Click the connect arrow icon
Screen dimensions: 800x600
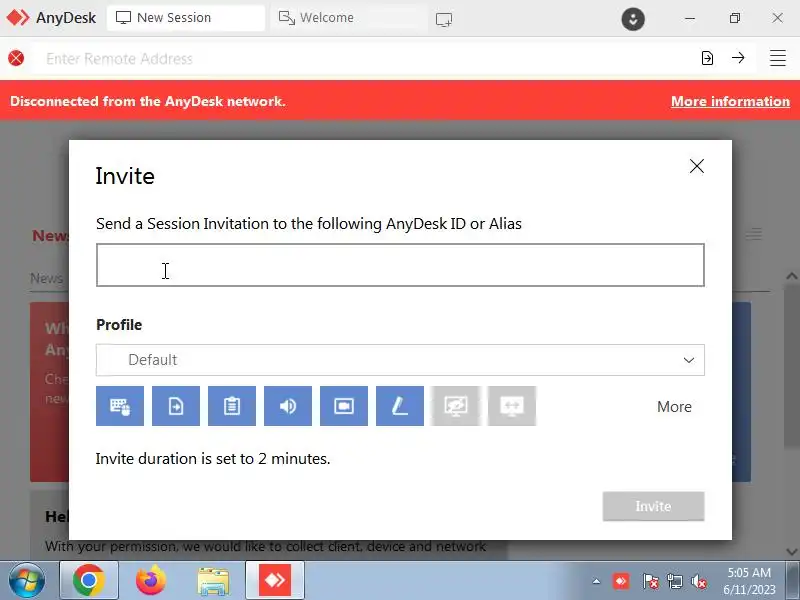[x=738, y=58]
